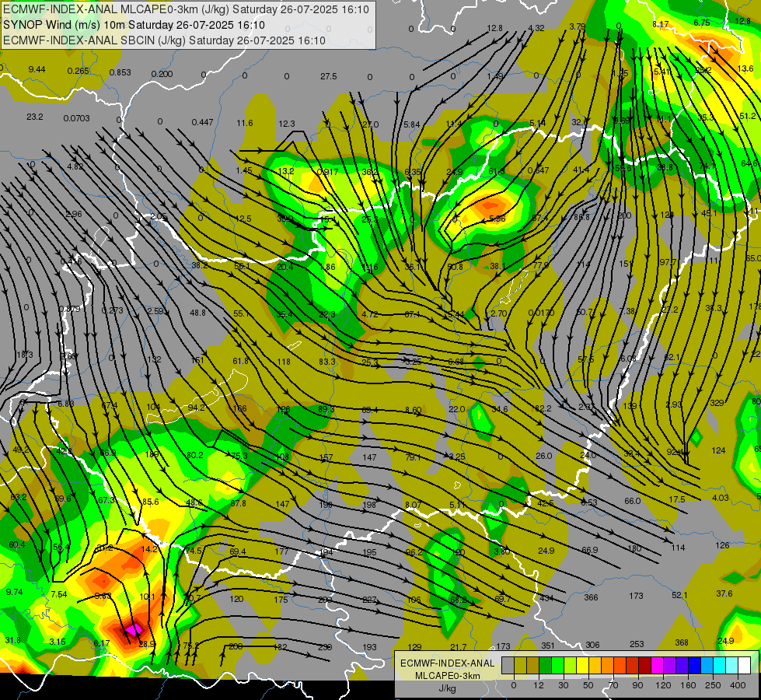Click the map value 82.2
The width and height of the screenshot is (761, 700).
pos(543,408)
